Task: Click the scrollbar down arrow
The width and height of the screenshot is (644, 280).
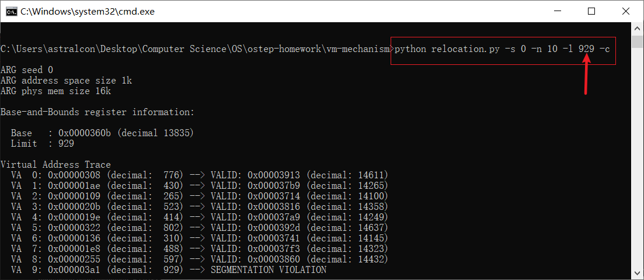Action: 637,274
